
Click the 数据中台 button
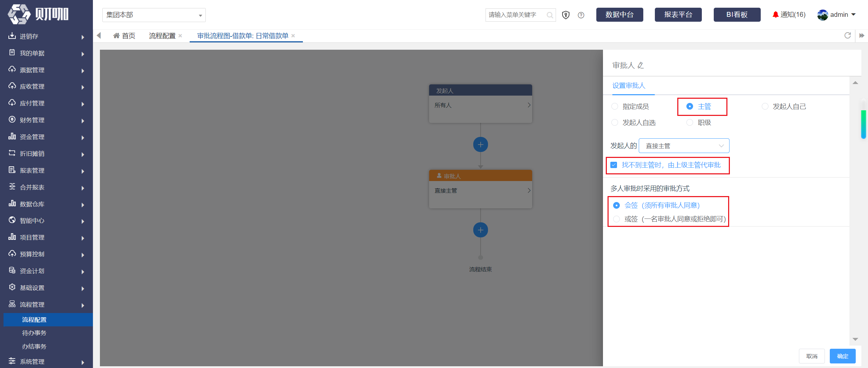tap(619, 15)
